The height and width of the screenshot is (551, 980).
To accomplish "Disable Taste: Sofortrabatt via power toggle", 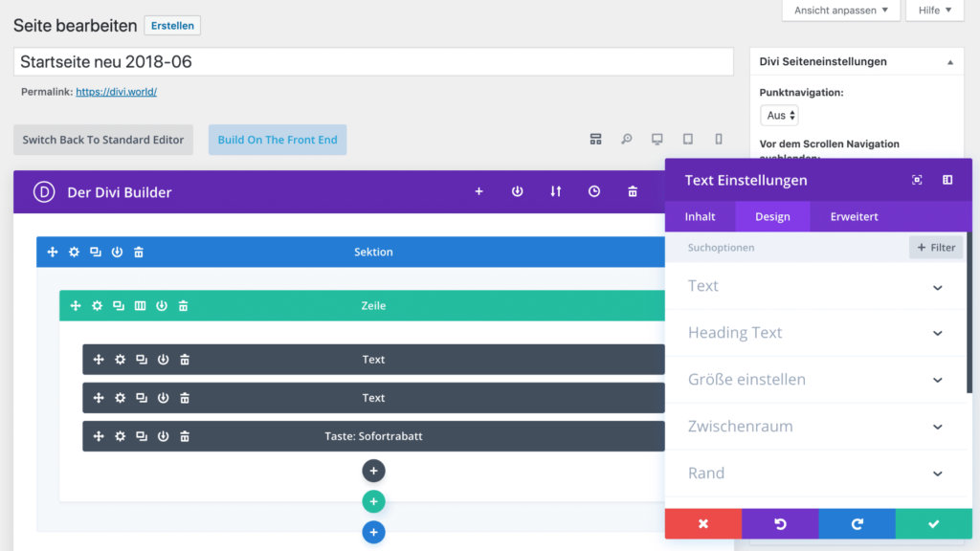I will click(163, 436).
